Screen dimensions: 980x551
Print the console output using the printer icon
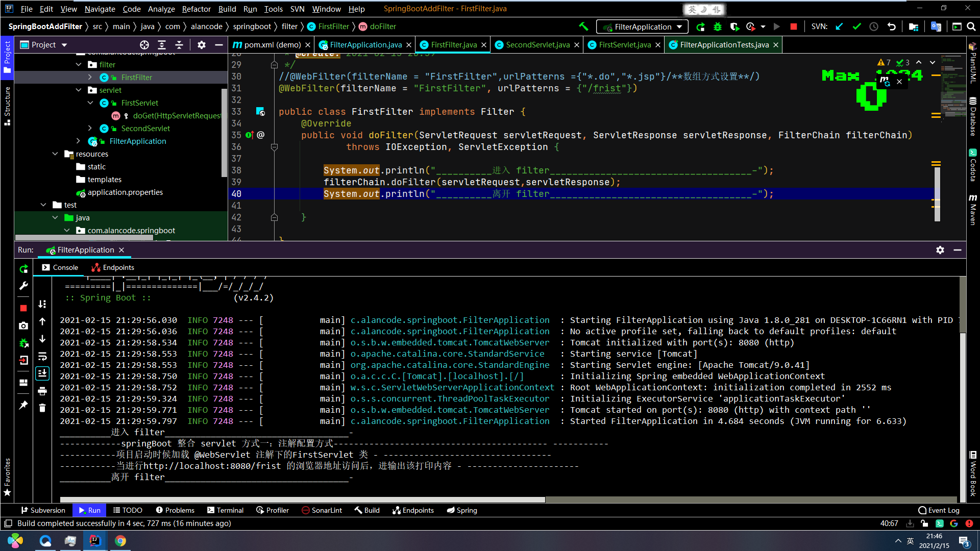42,391
